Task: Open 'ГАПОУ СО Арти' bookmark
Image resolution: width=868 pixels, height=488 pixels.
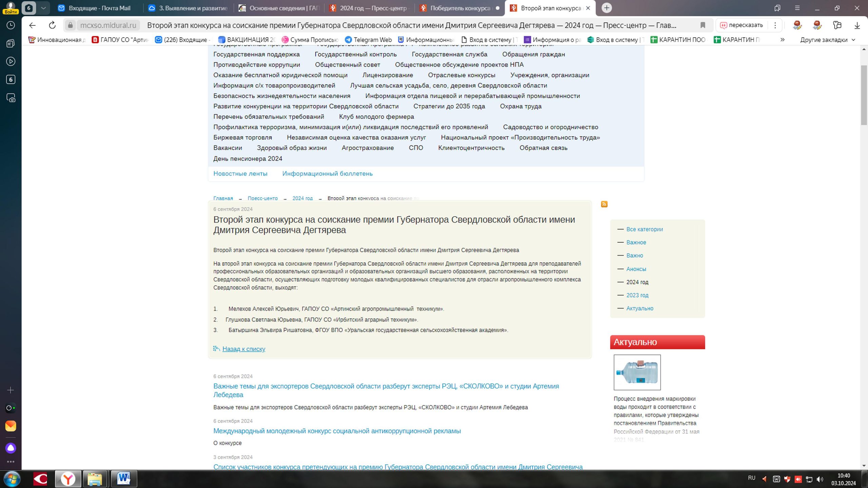Action: tap(120, 40)
